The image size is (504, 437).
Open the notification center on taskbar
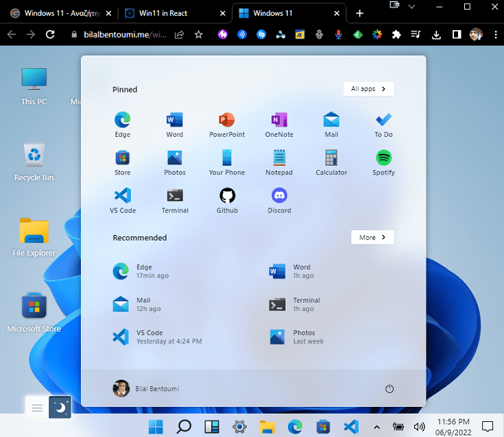(488, 427)
